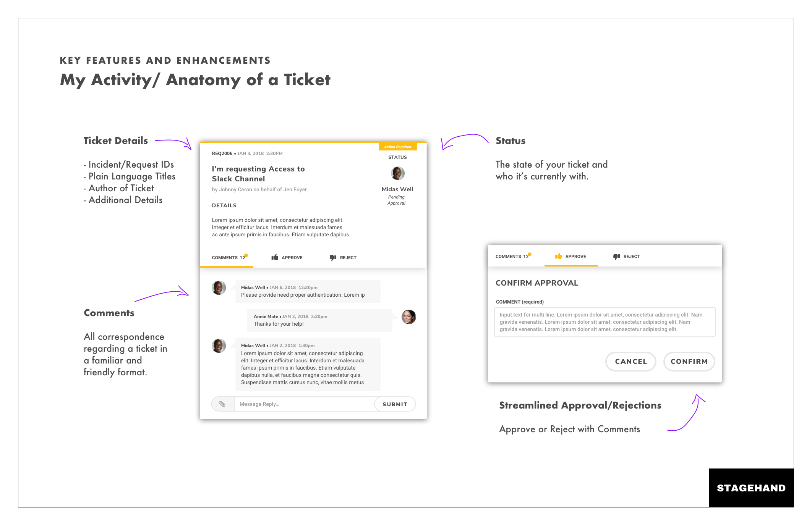Click the Action Required yellow badge
Screen dimensions: 812x525
point(397,147)
